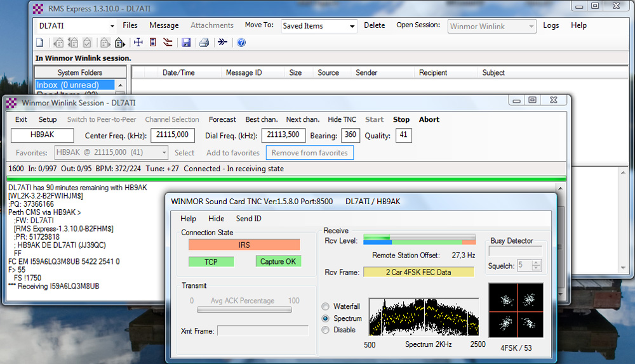Open the Winmor Winlink session type dropdown
This screenshot has width=635, height=364.
click(x=531, y=26)
